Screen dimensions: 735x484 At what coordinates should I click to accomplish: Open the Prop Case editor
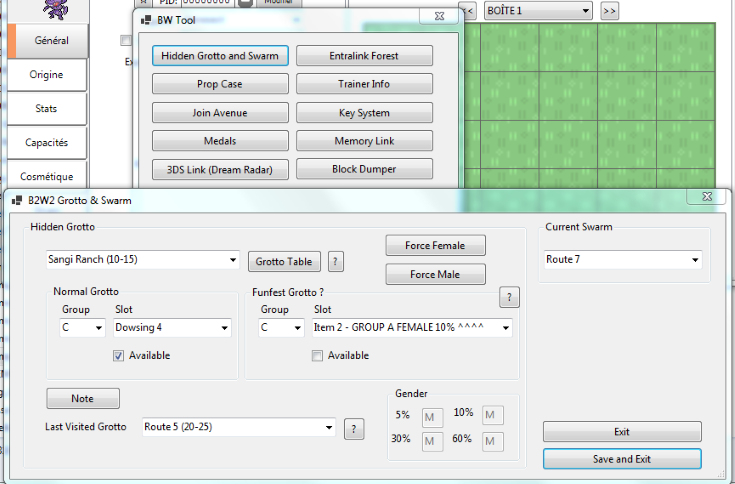(220, 84)
